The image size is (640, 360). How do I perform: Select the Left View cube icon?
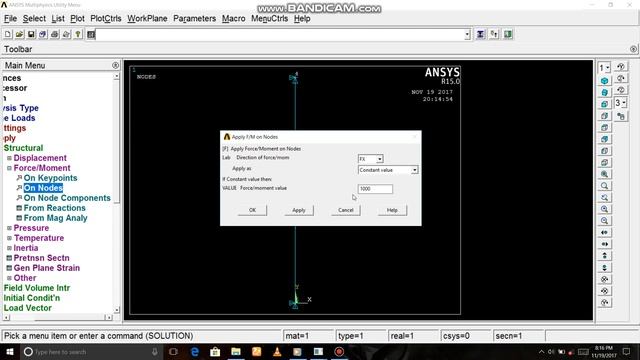605,151
